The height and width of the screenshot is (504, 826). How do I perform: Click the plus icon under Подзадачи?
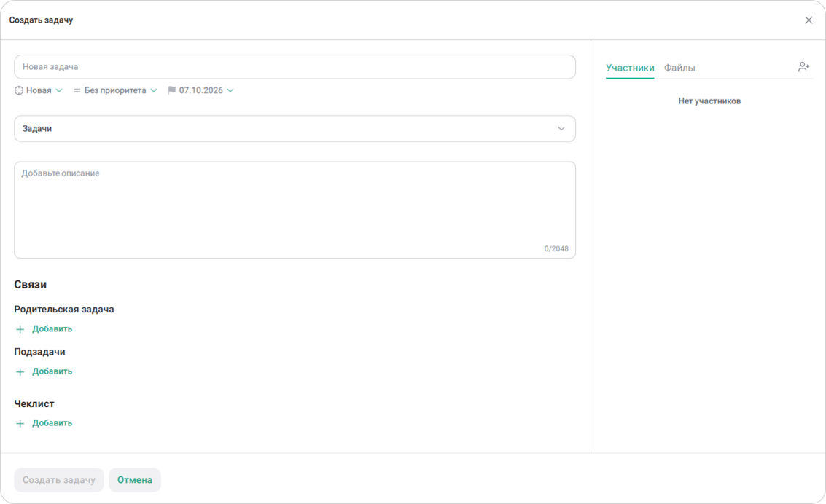click(x=20, y=372)
